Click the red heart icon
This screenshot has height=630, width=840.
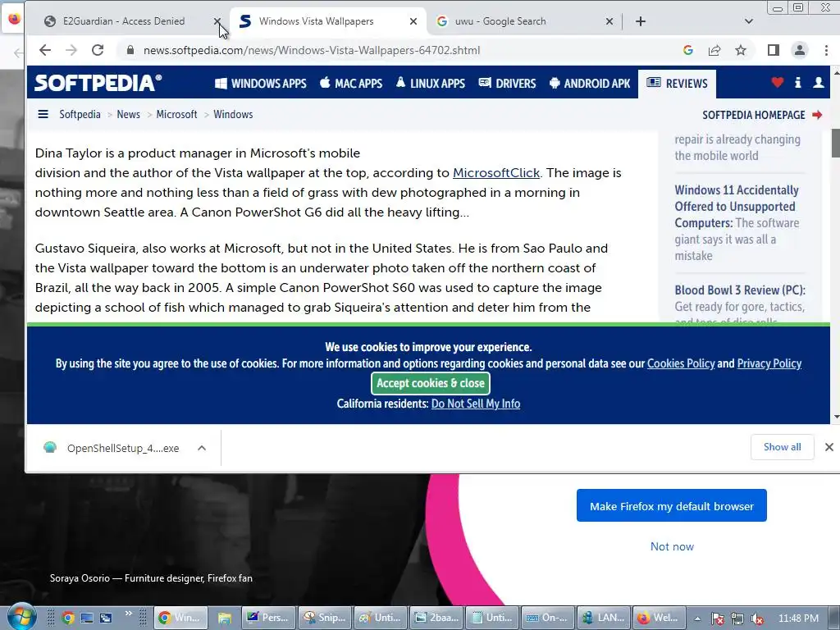click(x=778, y=83)
